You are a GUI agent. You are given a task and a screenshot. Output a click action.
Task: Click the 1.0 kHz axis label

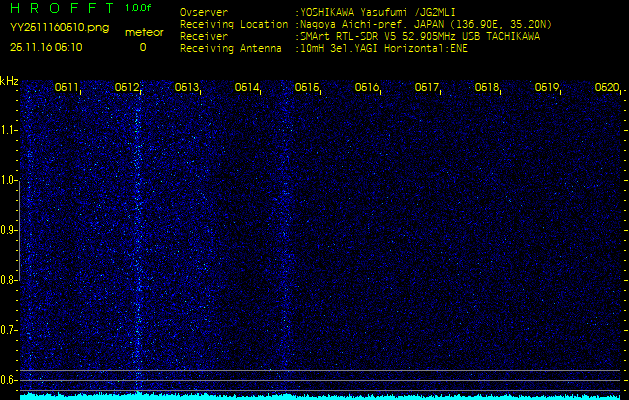click(8, 180)
